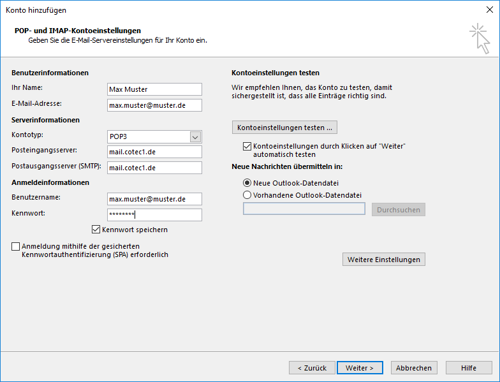Screen dimensions: 500x382
Task: Click the Ihr Name field
Action: pyautogui.click(x=155, y=89)
